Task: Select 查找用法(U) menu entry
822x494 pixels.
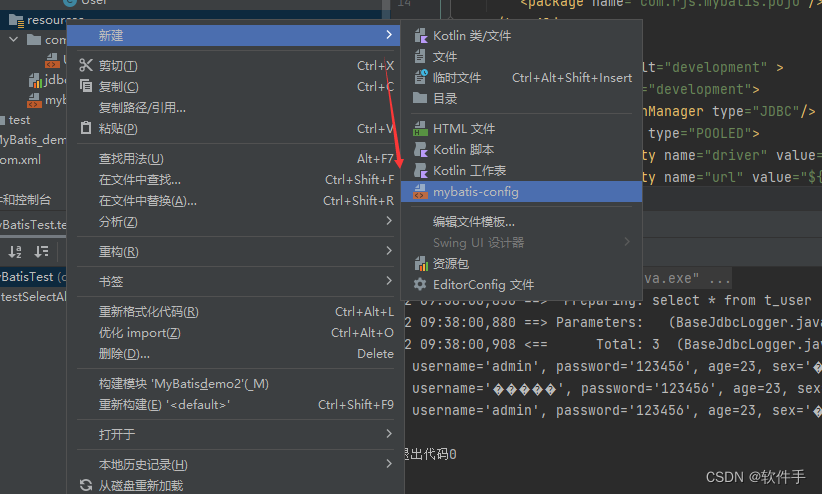Action: click(x=236, y=158)
